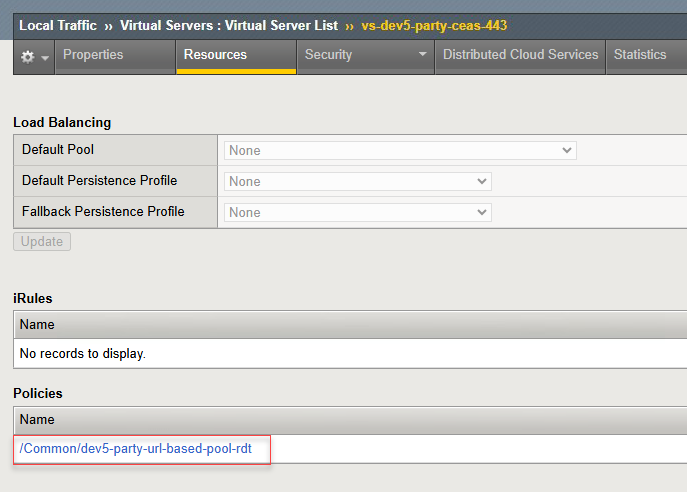Switch to the Resources tab

click(215, 55)
